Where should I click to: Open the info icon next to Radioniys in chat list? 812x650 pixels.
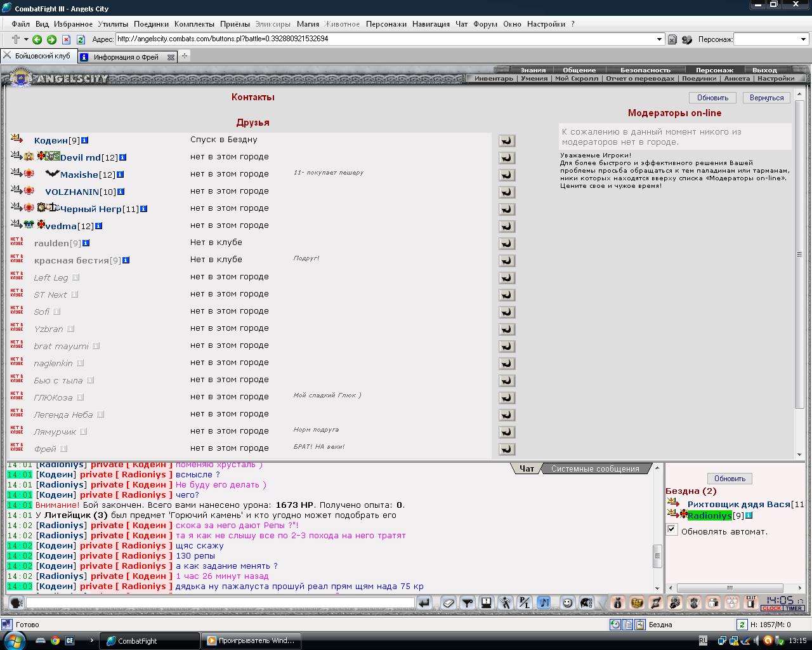(749, 515)
